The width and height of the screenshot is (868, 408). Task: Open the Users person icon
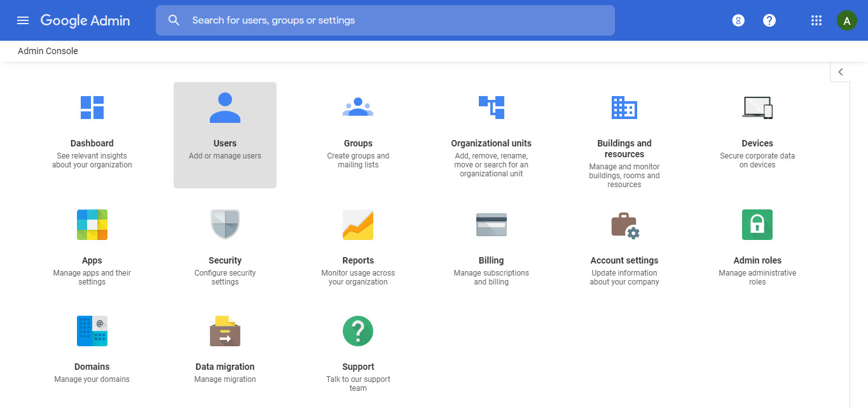[225, 108]
